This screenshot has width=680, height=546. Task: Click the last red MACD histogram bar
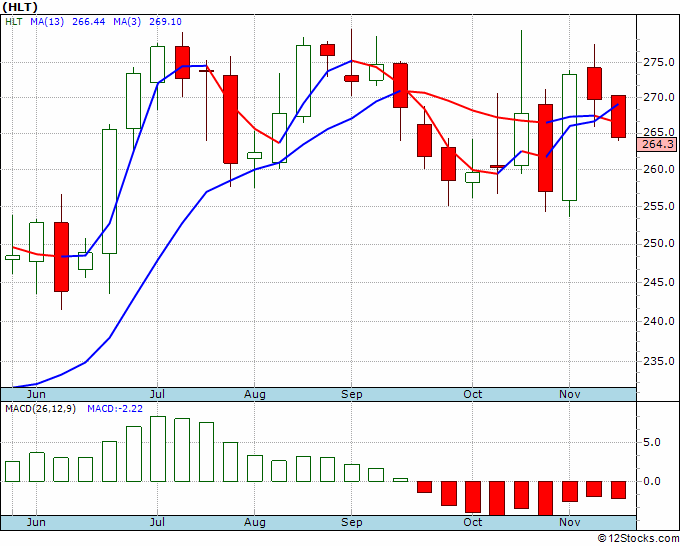tap(618, 490)
